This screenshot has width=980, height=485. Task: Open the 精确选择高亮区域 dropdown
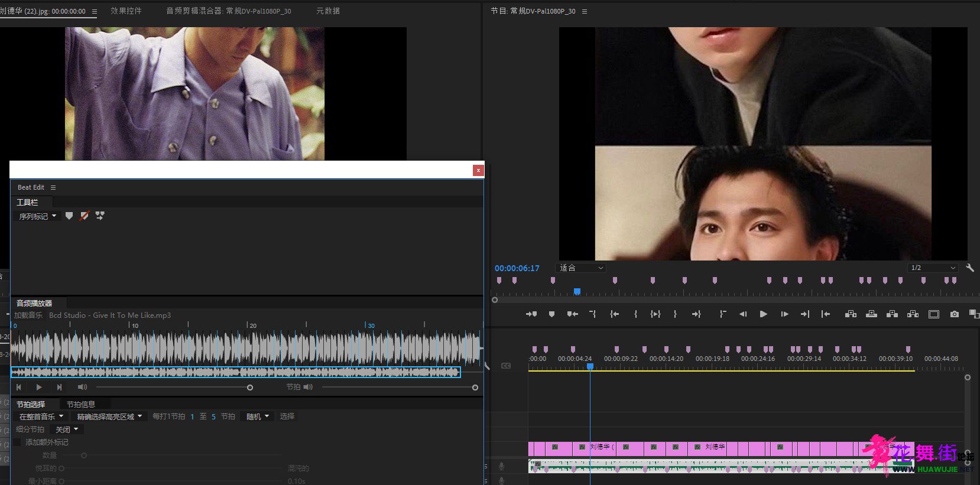109,416
